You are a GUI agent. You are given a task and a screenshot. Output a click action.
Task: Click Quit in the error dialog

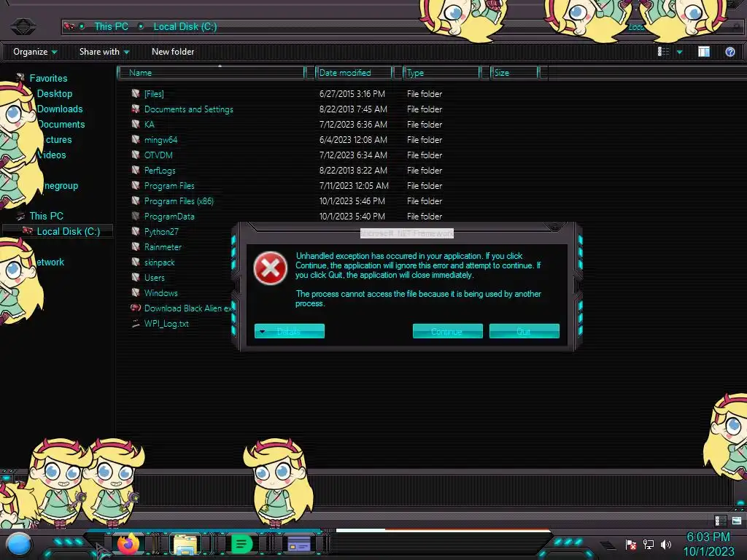pyautogui.click(x=524, y=331)
